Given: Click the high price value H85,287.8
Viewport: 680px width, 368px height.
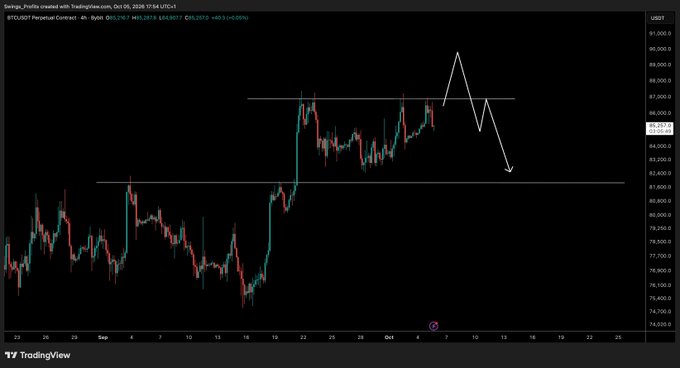Looking at the screenshot, I should (x=145, y=18).
